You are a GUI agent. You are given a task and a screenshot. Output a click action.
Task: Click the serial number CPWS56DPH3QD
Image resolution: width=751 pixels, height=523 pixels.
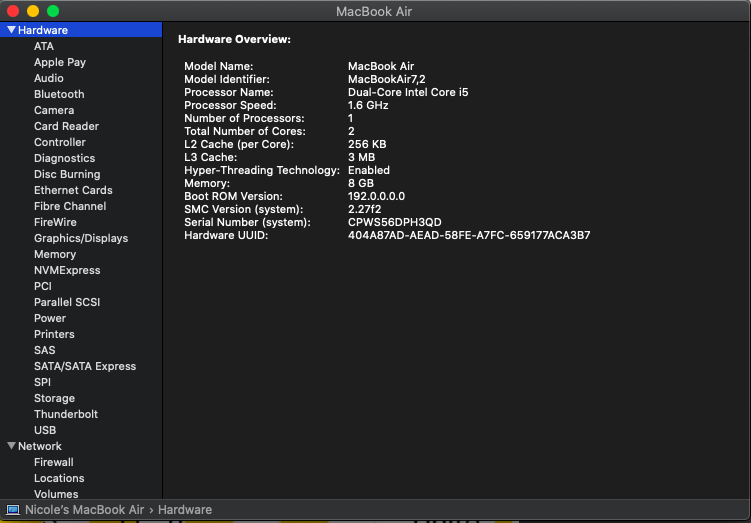395,222
